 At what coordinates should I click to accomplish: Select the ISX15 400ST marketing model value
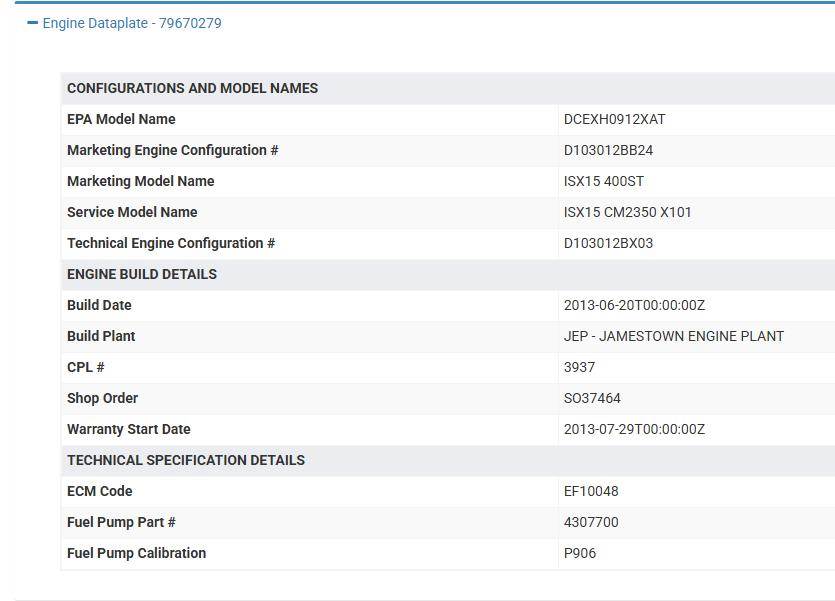point(603,181)
